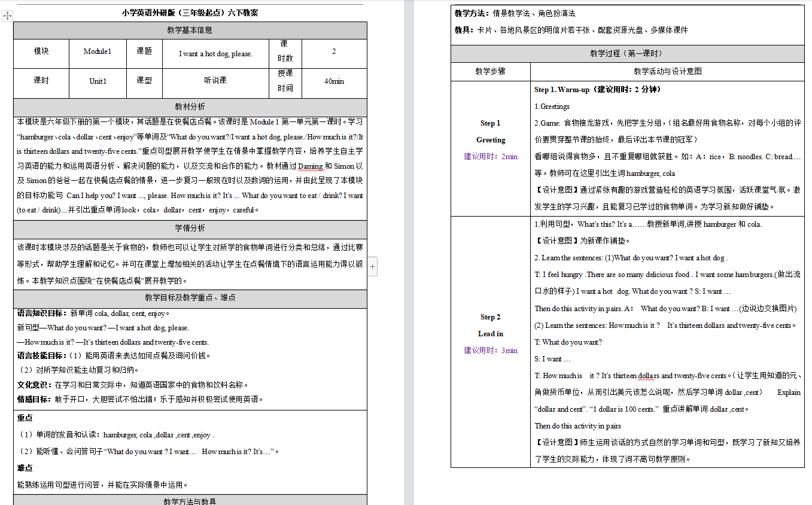Click the line beginning '2.Game: 食物接龙游戏'

coord(667,123)
